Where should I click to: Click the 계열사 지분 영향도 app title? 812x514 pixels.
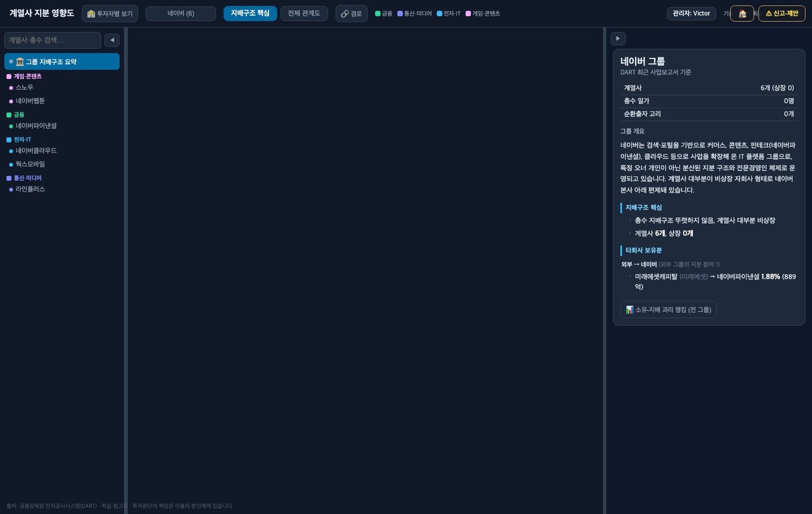pyautogui.click(x=42, y=13)
